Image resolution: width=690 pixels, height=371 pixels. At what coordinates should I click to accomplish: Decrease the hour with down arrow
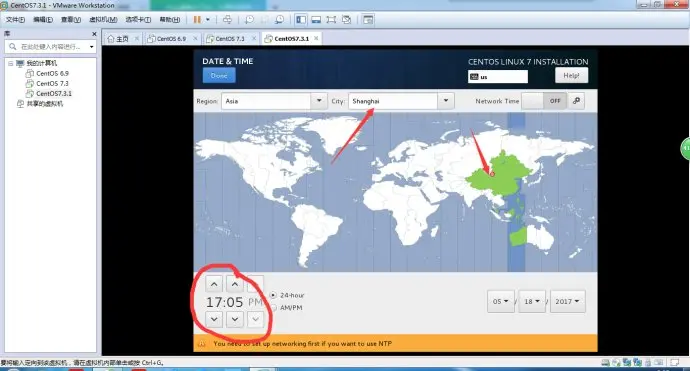[214, 319]
